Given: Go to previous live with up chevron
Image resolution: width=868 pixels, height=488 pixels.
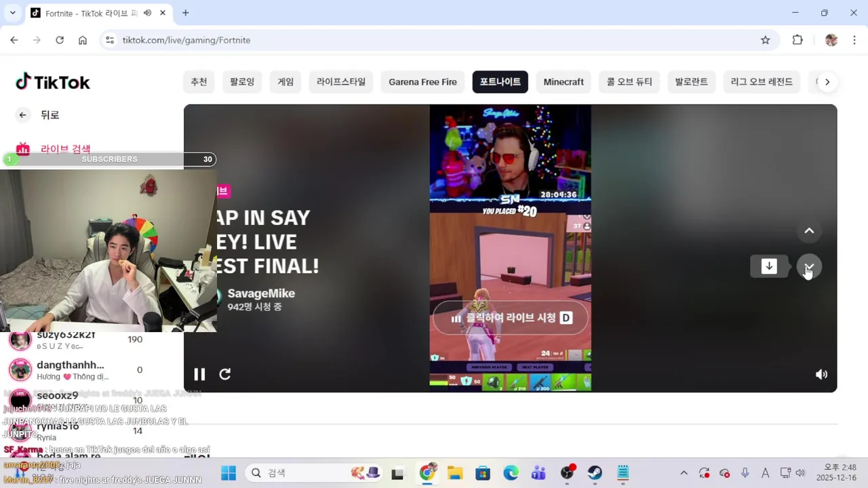Looking at the screenshot, I should (x=809, y=231).
